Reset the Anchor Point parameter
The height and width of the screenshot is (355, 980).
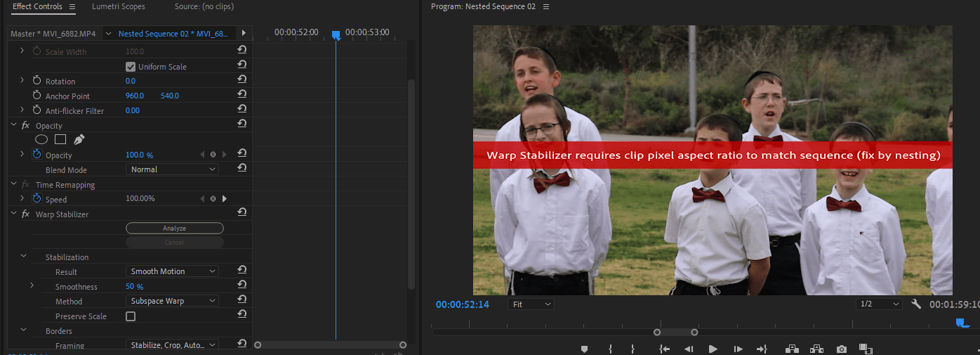click(241, 95)
